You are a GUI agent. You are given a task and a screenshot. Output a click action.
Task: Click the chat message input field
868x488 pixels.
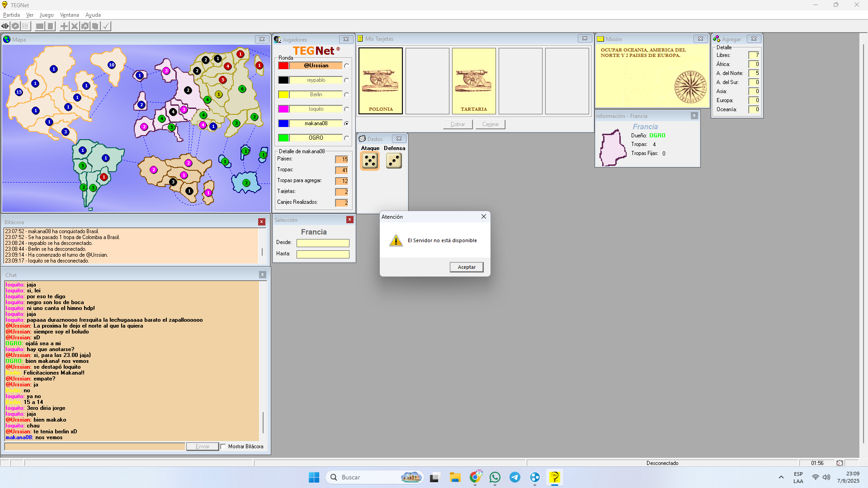95,446
